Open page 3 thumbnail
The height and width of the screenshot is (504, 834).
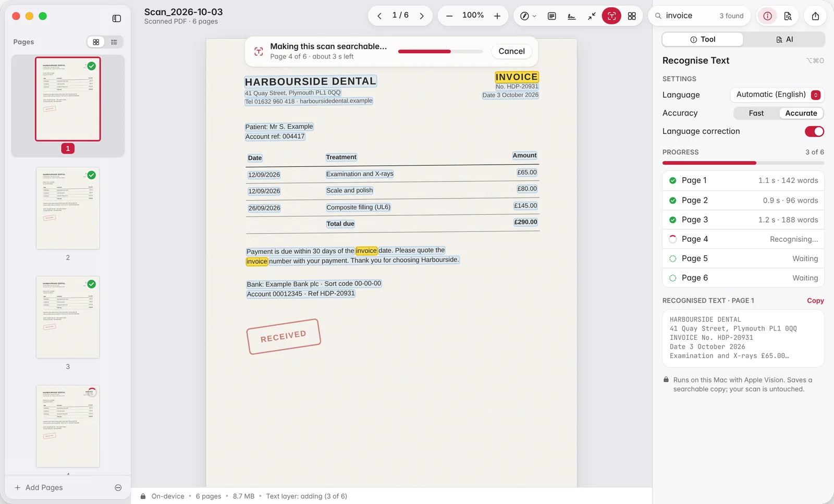pyautogui.click(x=68, y=317)
